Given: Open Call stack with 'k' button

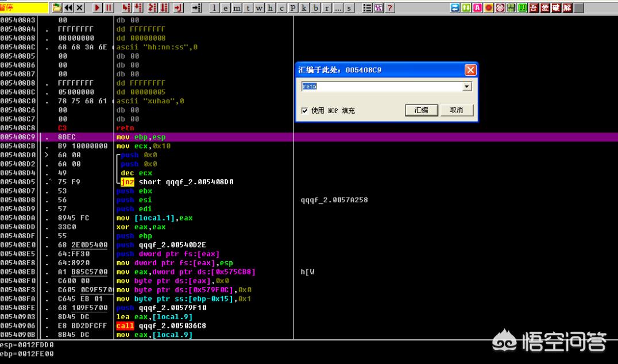Looking at the screenshot, I should coord(304,8).
